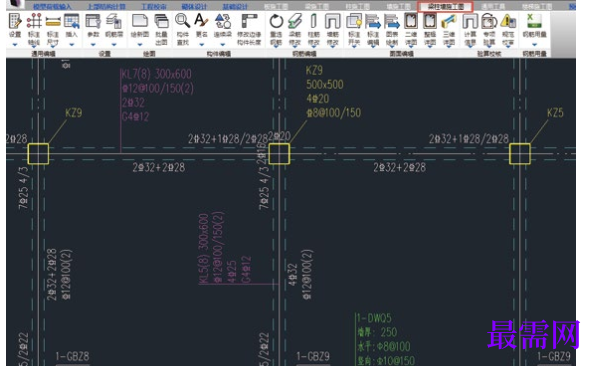
Task: Click the '2Φ32+2Φ28' text under left beam
Action: (x=159, y=167)
